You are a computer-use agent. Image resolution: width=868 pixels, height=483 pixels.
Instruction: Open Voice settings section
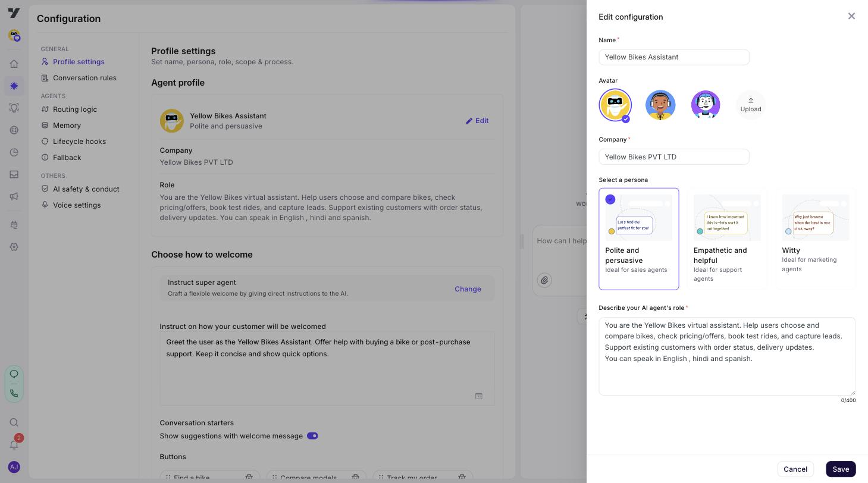pos(77,205)
